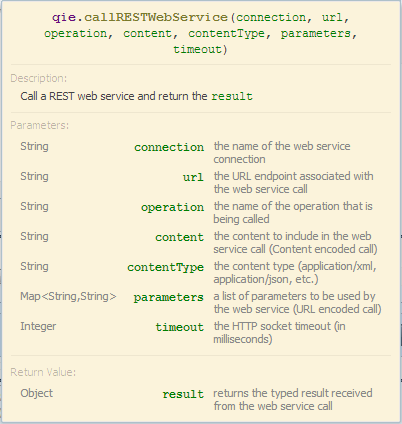Screen dimensions: 402x424
Task: Select the connection parameter name
Action: (169, 147)
